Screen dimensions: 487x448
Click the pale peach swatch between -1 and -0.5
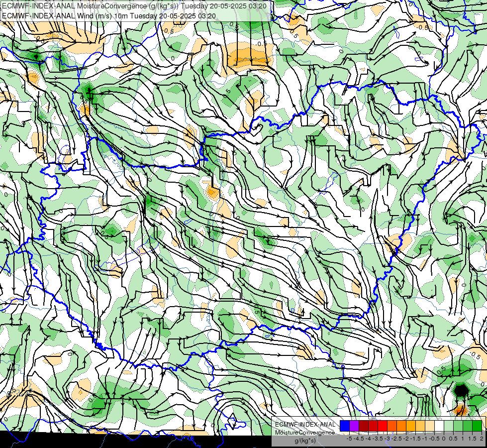click(x=429, y=426)
